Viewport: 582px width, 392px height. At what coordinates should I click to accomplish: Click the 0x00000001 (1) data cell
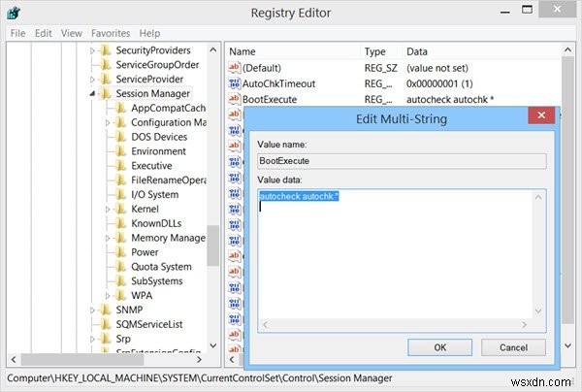coord(439,83)
